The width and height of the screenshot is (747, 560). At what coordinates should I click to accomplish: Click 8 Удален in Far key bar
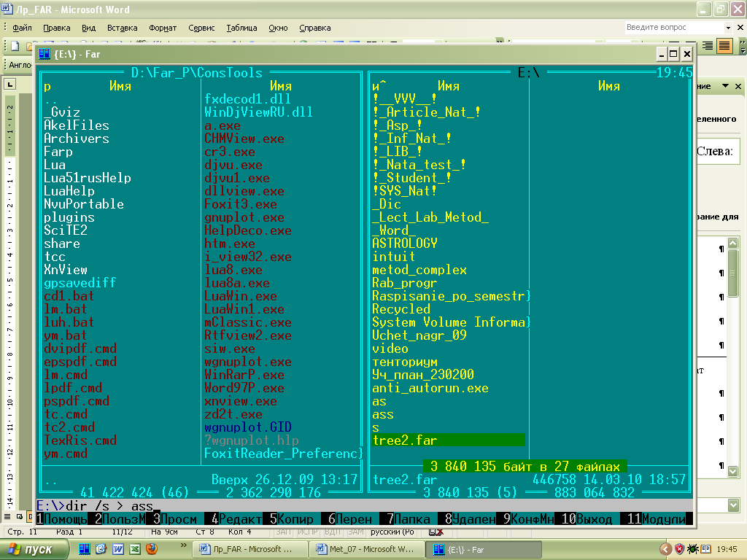[471, 518]
